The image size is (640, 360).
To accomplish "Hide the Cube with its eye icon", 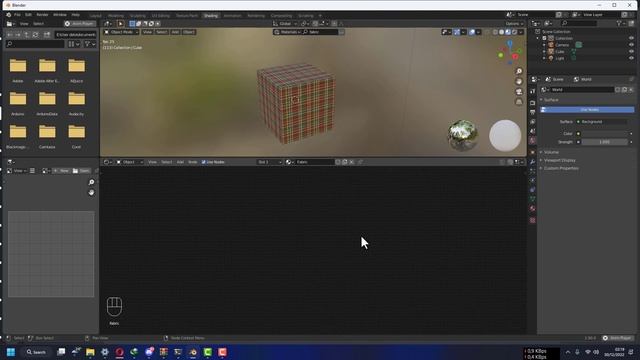I will click(x=631, y=52).
